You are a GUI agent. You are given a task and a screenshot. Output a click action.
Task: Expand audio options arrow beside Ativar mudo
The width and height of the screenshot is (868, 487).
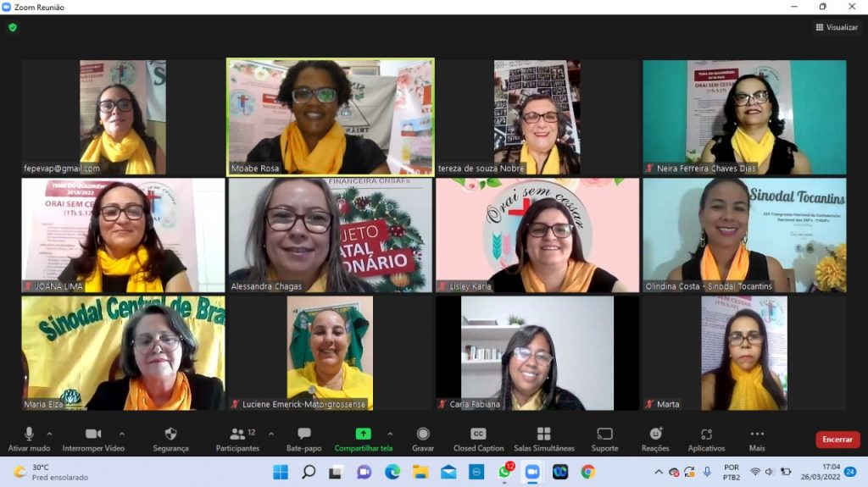click(57, 434)
